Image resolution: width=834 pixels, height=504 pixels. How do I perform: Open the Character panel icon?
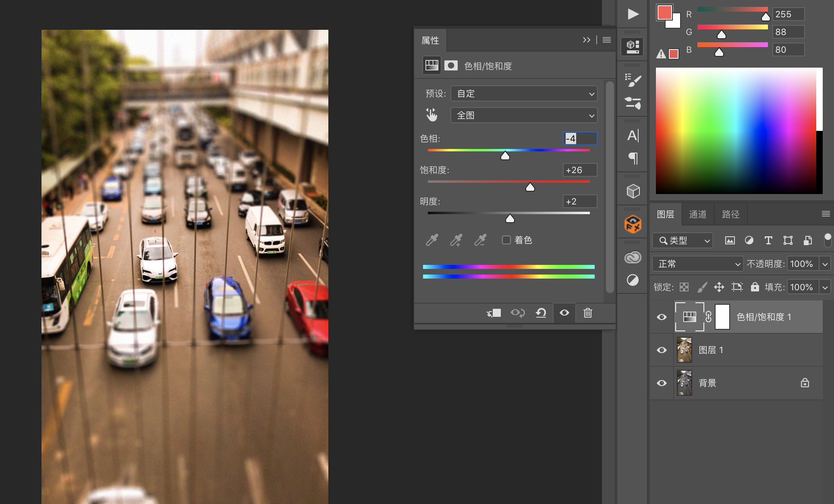pos(633,136)
